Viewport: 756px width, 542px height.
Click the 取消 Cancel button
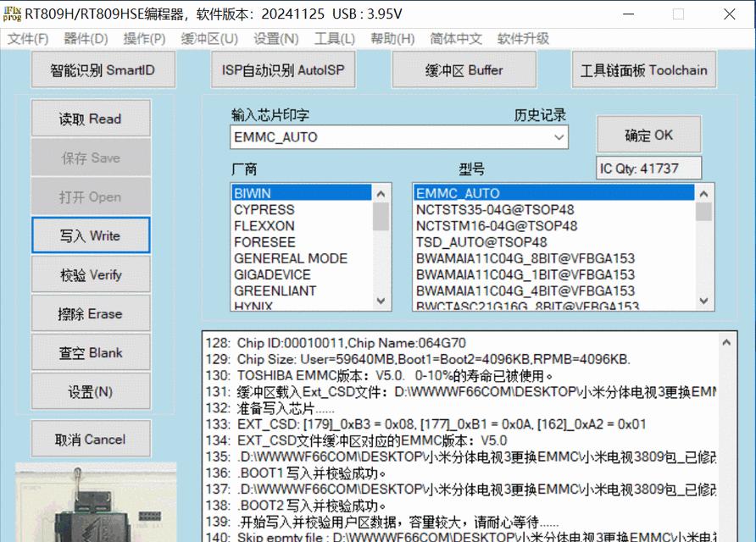click(91, 439)
